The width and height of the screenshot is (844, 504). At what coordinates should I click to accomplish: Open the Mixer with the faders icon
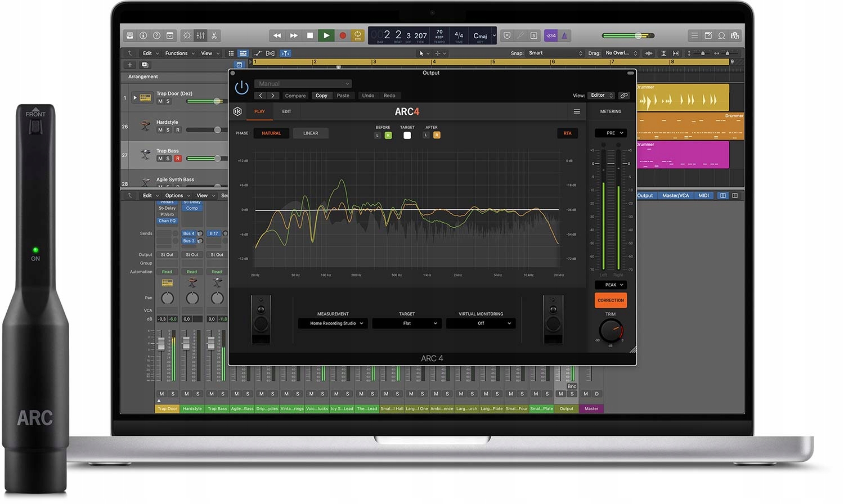201,35
